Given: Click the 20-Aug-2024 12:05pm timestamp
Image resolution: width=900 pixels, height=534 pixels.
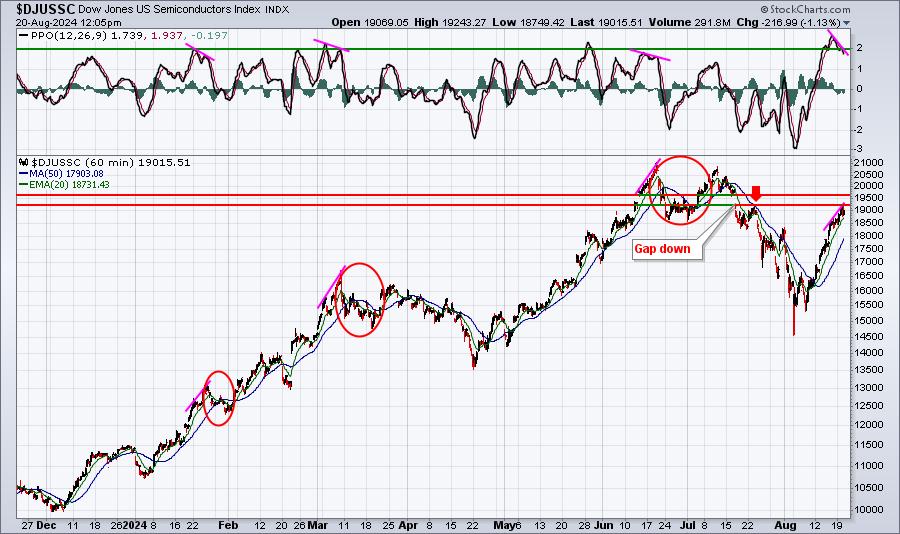Looking at the screenshot, I should (x=68, y=22).
